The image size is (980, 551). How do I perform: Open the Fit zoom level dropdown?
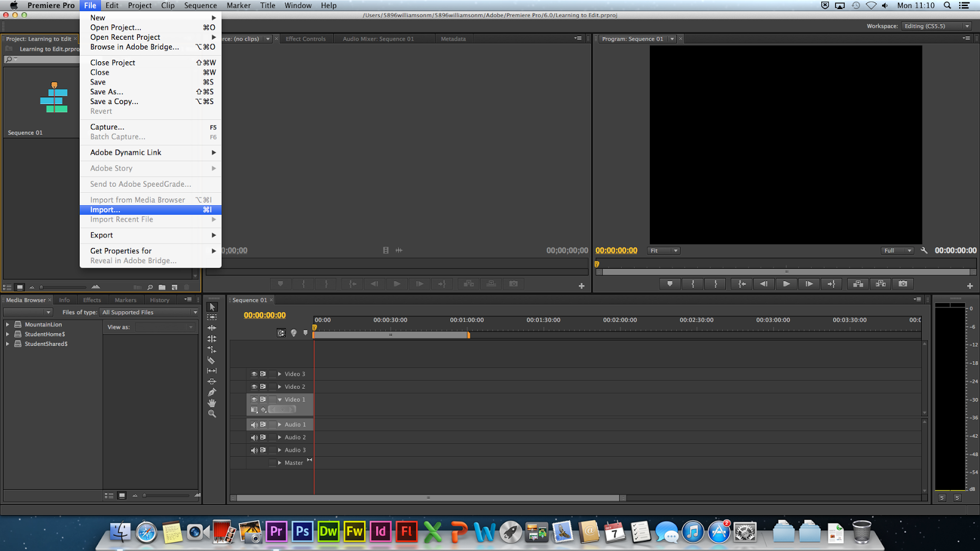[x=664, y=251]
